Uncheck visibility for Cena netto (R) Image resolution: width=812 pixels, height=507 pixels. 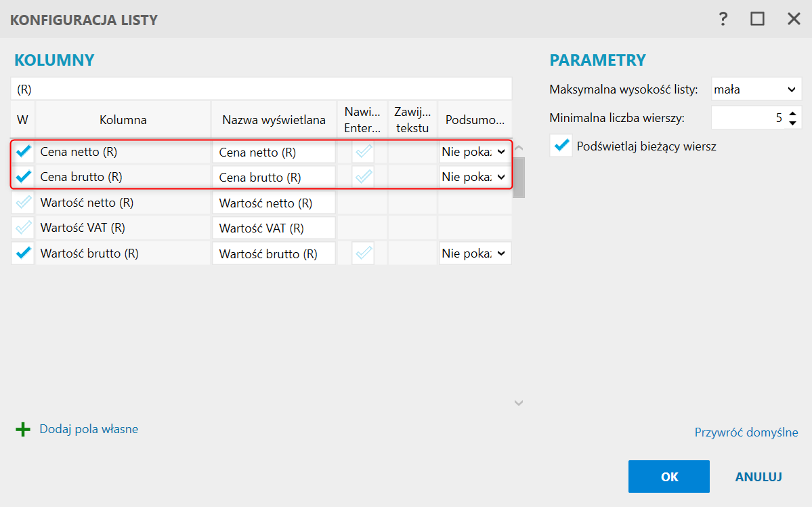pos(24,152)
